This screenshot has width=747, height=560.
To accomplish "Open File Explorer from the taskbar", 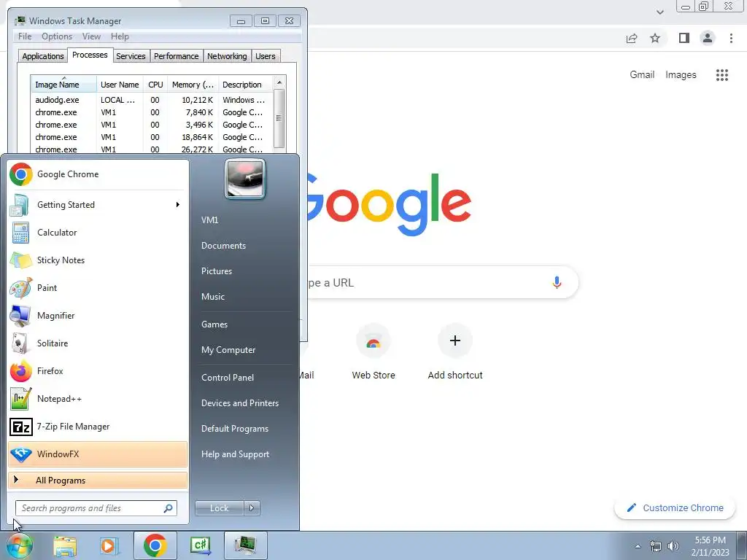I will pyautogui.click(x=65, y=545).
